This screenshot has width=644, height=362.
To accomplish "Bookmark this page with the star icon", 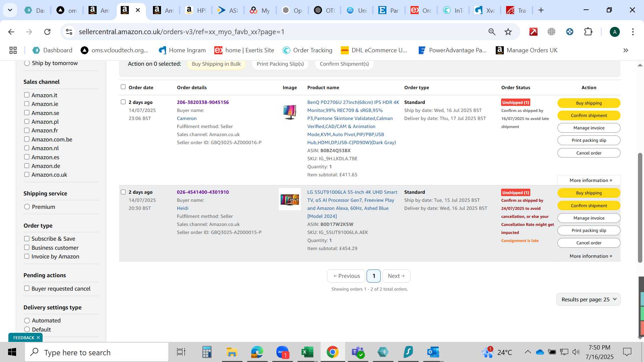I will pos(508,32).
